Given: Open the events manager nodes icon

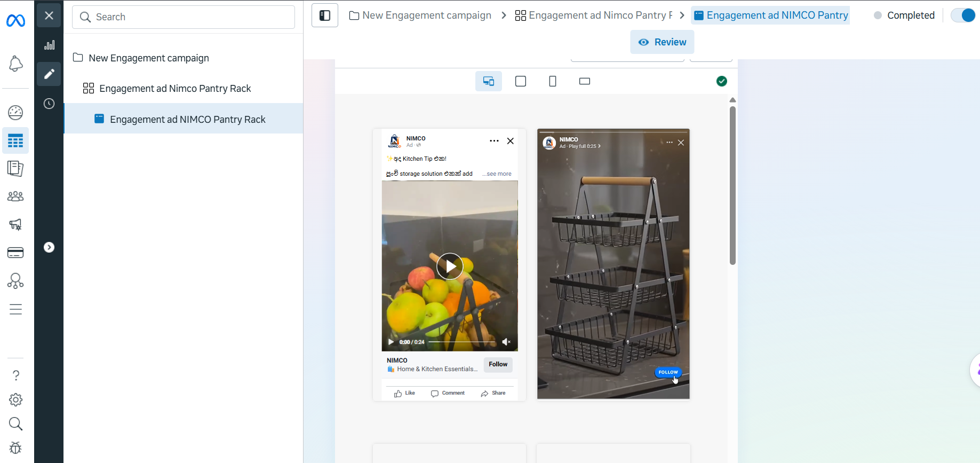Looking at the screenshot, I should 15,281.
